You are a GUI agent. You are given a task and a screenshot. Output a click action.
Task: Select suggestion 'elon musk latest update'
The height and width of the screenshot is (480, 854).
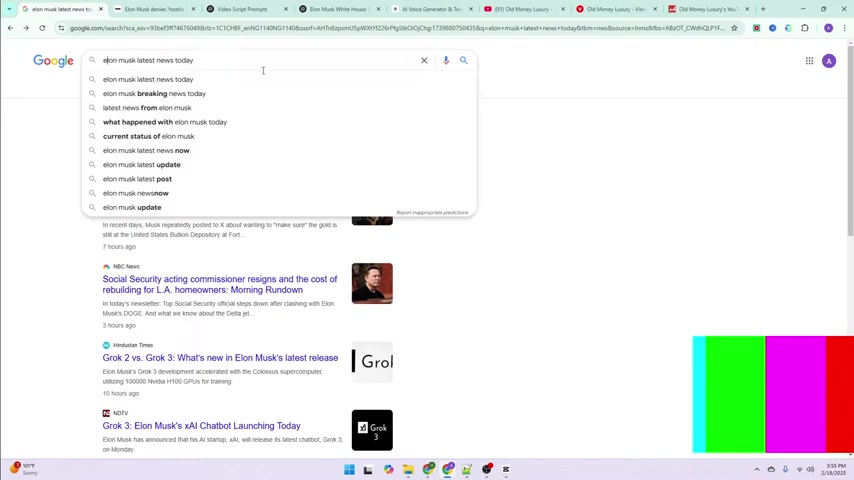279,165
